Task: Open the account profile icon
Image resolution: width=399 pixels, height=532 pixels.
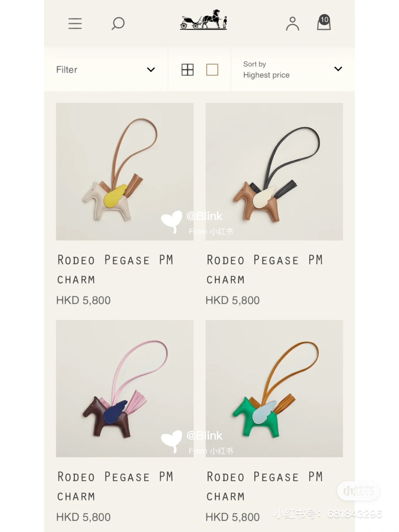Action: [x=292, y=24]
